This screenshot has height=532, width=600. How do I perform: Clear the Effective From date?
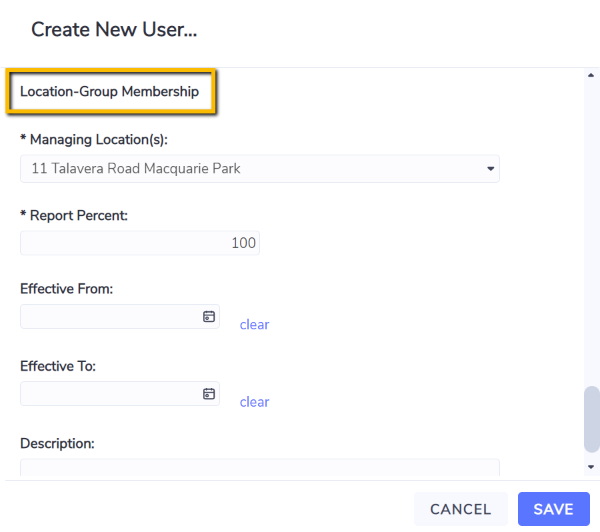pyautogui.click(x=254, y=325)
